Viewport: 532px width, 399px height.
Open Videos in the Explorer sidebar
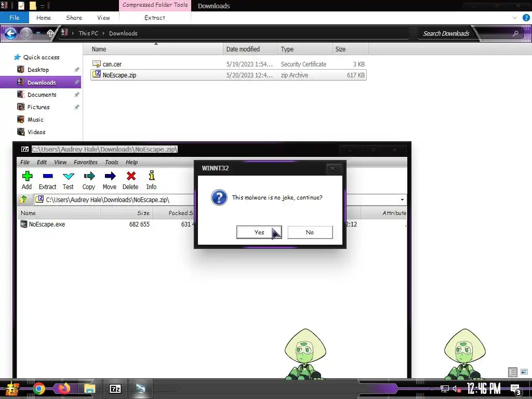pos(36,132)
